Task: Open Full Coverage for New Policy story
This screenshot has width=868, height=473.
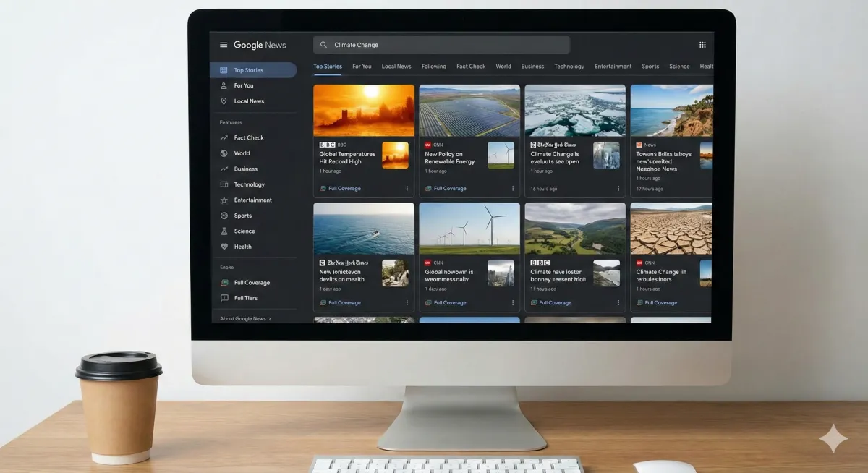Action: [x=446, y=189]
